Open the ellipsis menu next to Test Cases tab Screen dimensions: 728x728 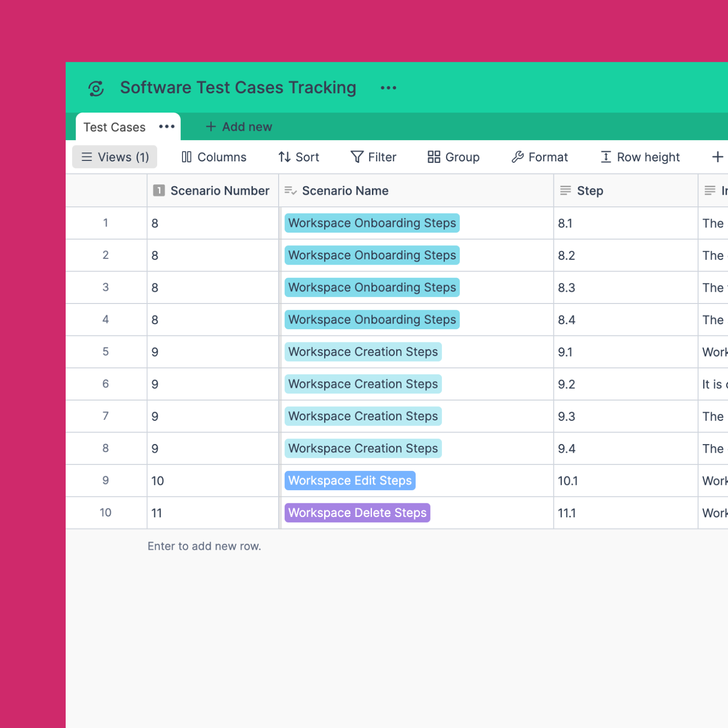click(167, 127)
